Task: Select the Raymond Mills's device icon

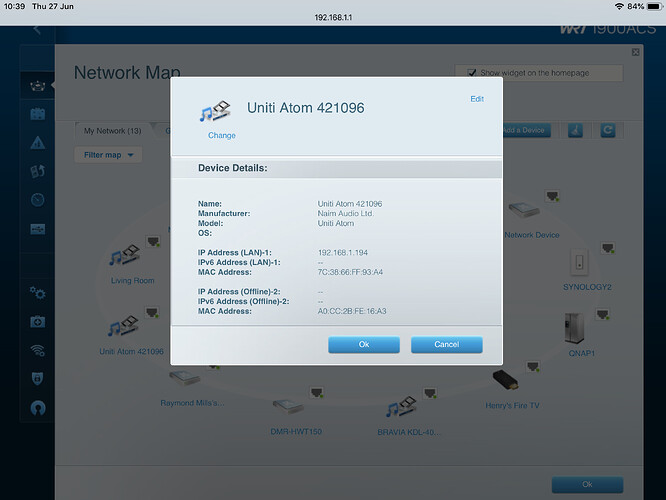Action: coord(184,377)
